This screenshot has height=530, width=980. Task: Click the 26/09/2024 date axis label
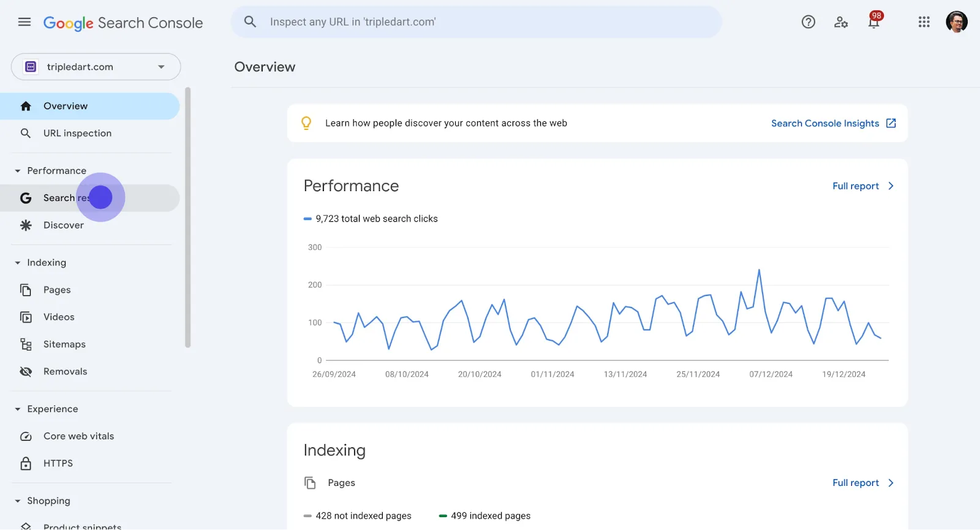click(x=334, y=374)
